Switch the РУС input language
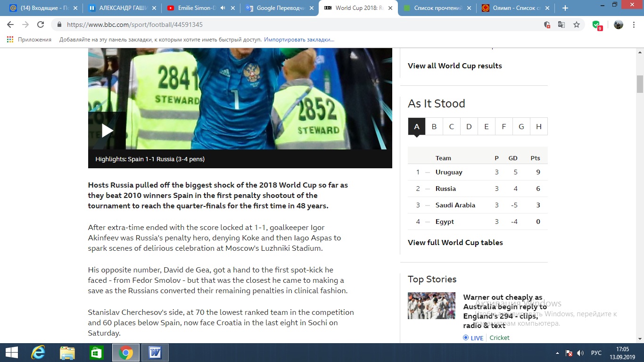 [x=596, y=353]
